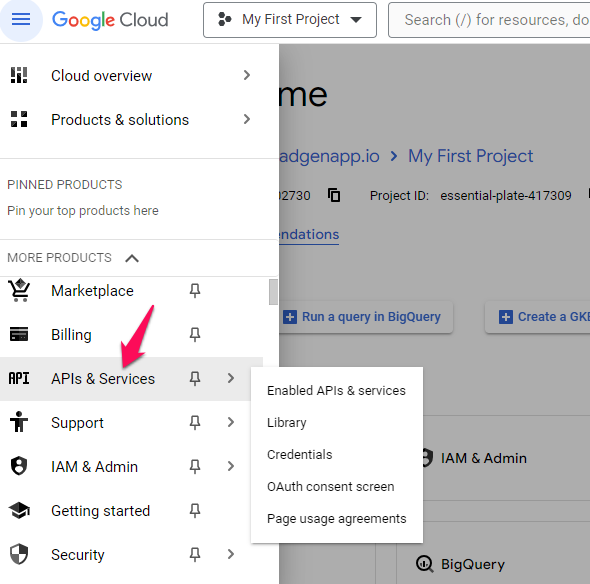Screen dimensions: 590x584
Task: Click the navigation menu scrollbar thumb
Action: [274, 292]
